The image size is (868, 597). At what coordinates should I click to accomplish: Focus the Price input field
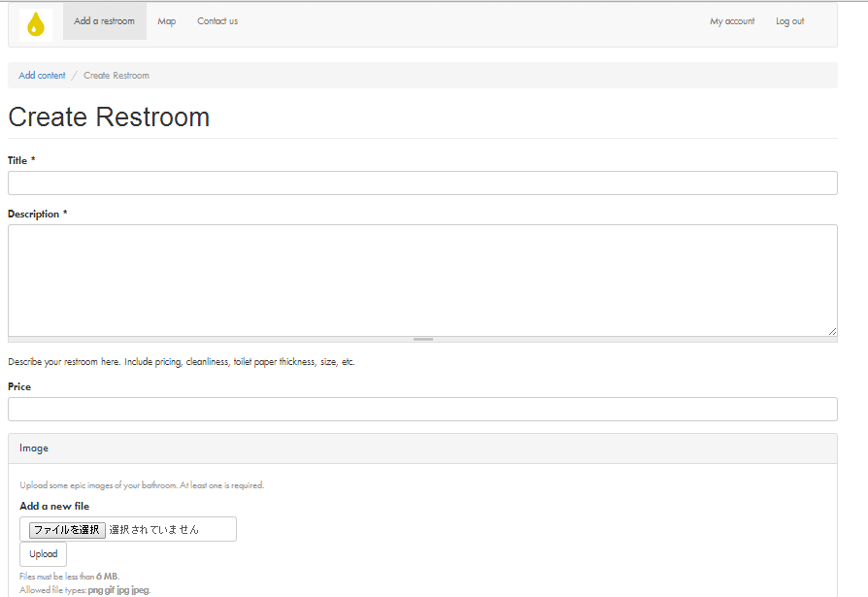point(422,409)
